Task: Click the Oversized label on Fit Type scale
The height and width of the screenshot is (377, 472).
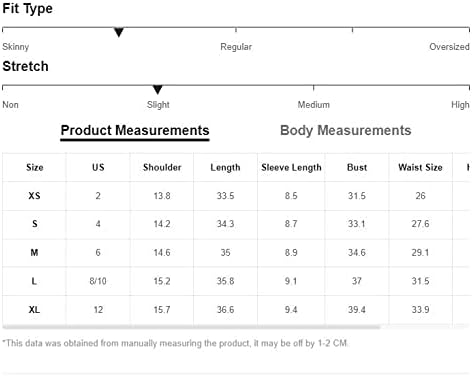Action: pos(449,47)
